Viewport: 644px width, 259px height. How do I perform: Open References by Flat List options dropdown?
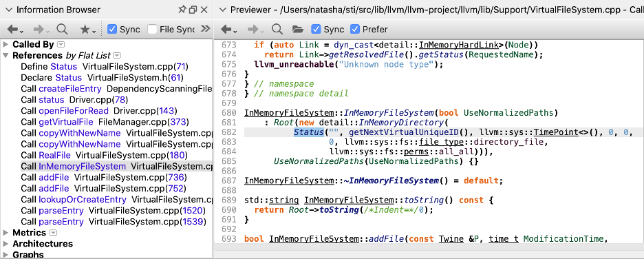click(117, 56)
